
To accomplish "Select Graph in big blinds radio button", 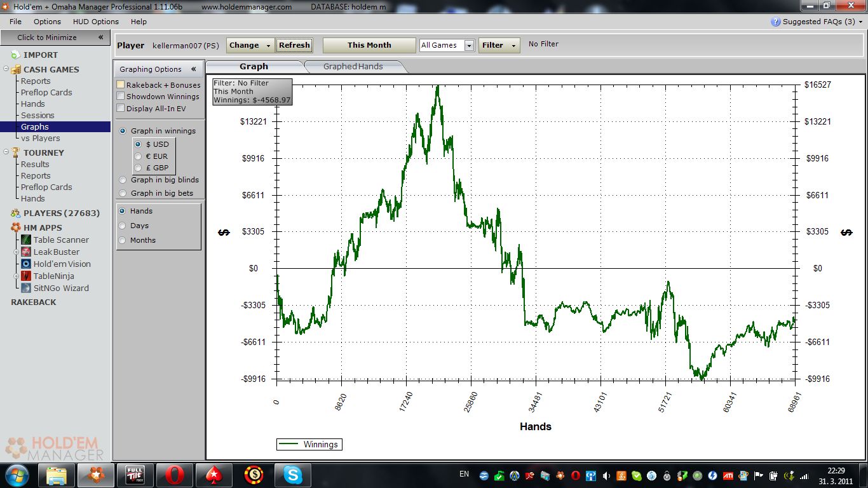I will tap(123, 180).
